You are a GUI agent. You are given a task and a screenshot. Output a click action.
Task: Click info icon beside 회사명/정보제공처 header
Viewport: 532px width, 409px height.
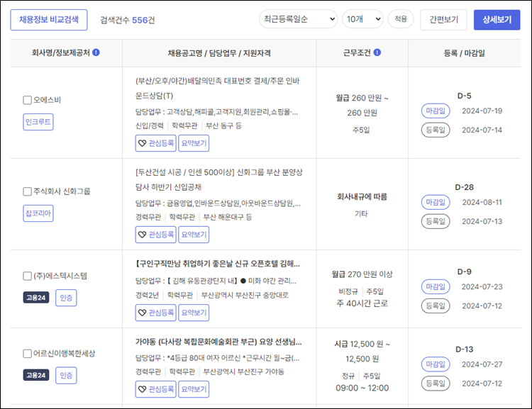(x=96, y=52)
